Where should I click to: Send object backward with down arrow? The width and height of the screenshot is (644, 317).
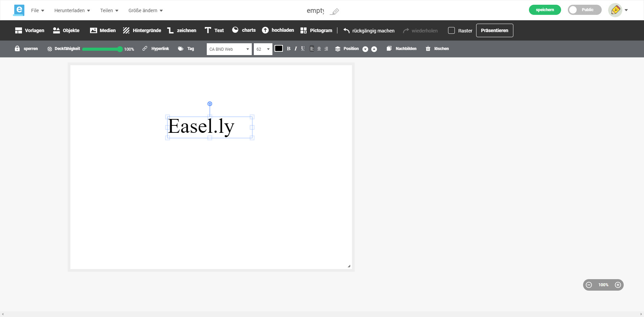365,49
